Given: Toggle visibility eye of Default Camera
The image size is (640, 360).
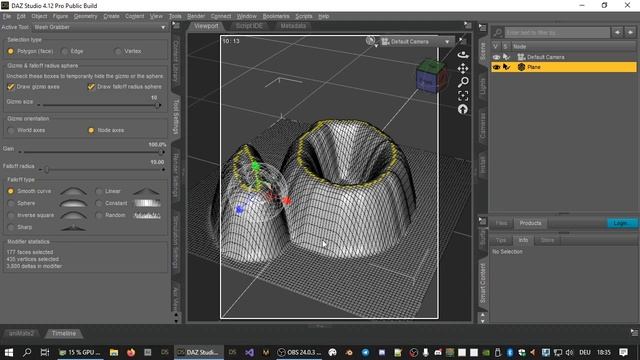Looking at the screenshot, I should 496,57.
